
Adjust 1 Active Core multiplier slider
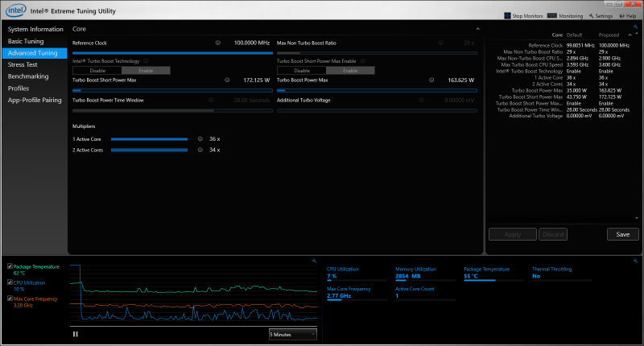click(x=149, y=139)
